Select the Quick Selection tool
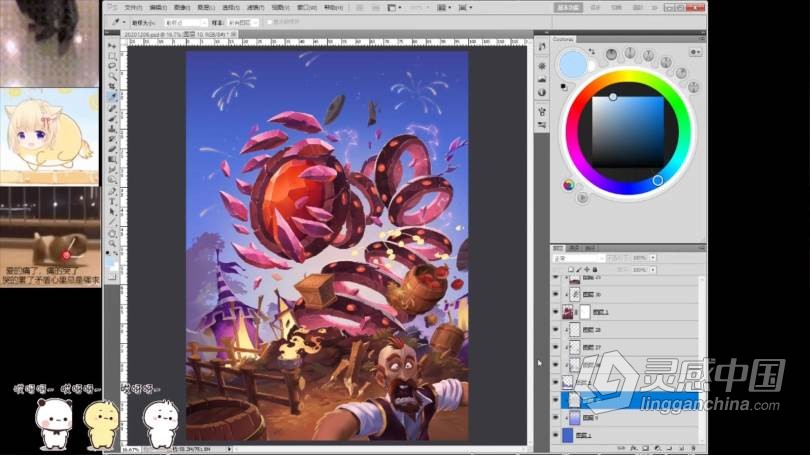This screenshot has height=455, width=810. [x=112, y=76]
